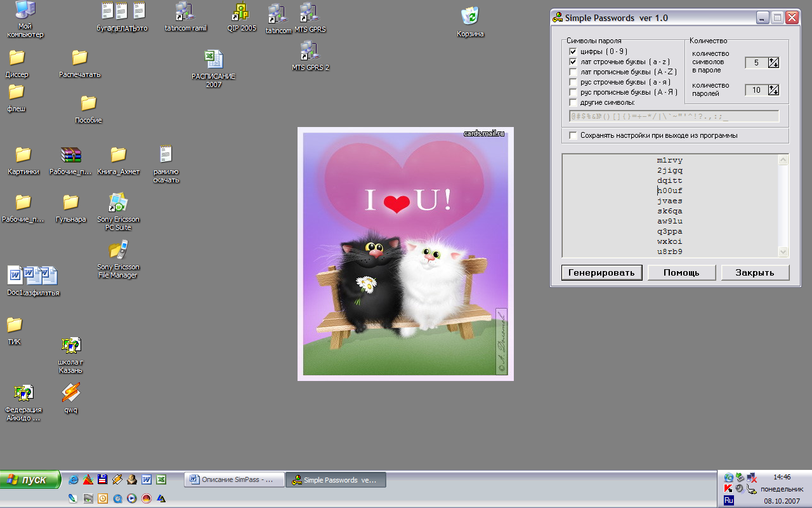Viewport: 812px width, 508px height.
Task: Select the MTS GPRS 2 connection icon
Action: (310, 56)
